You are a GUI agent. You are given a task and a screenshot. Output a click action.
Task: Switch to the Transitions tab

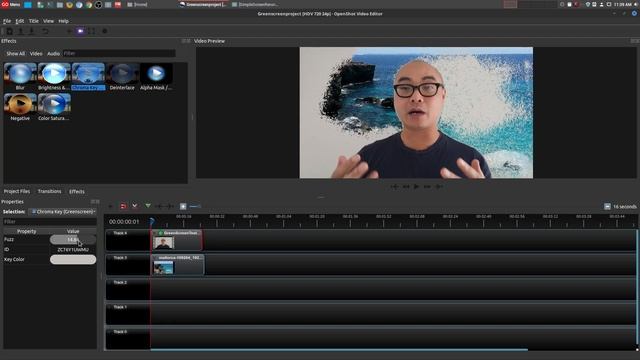(x=49, y=191)
